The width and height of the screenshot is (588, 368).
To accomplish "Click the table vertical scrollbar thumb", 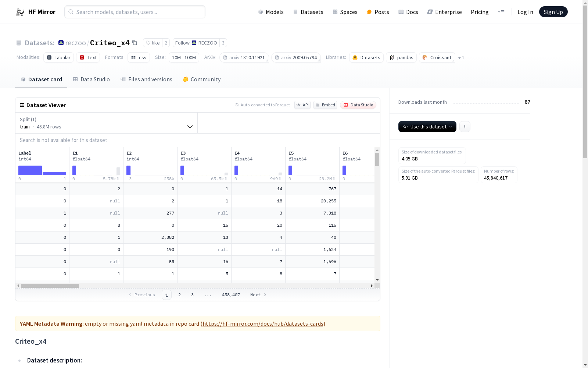I will coord(377,159).
